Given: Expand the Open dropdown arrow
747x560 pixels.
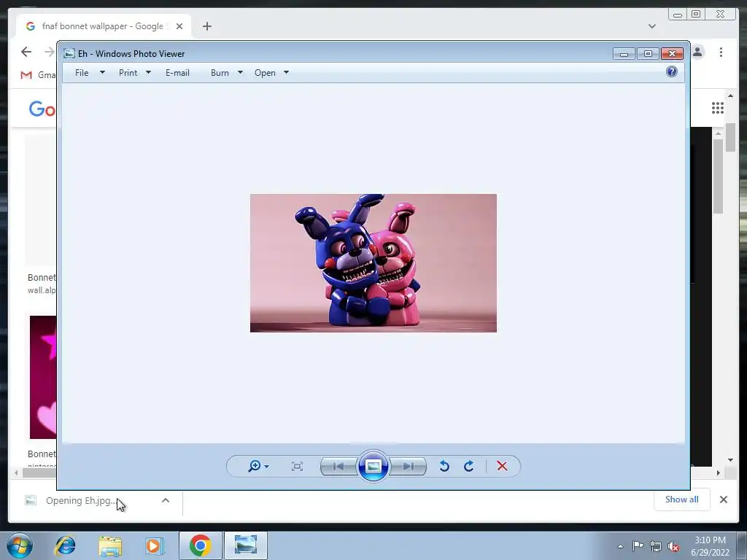Looking at the screenshot, I should (286, 72).
